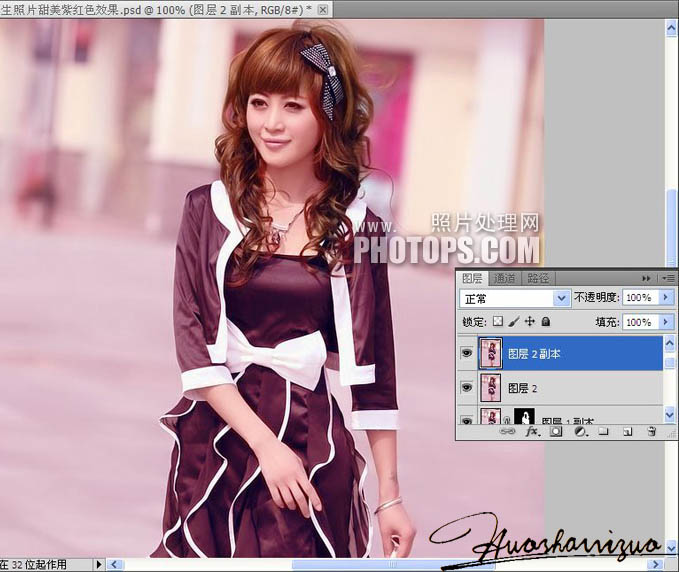Image resolution: width=679 pixels, height=572 pixels.
Task: Create a new layer group
Action: 603,432
